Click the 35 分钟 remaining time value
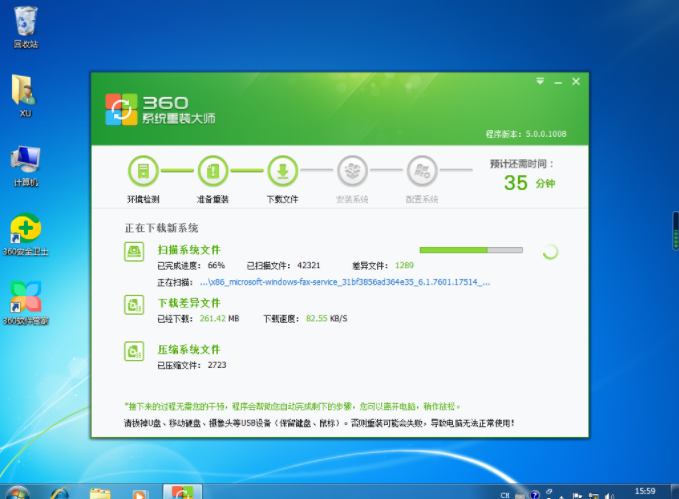The image size is (679, 499). [529, 183]
